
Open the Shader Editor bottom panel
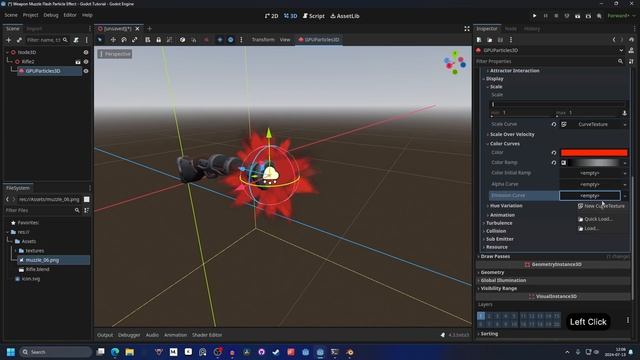click(207, 335)
